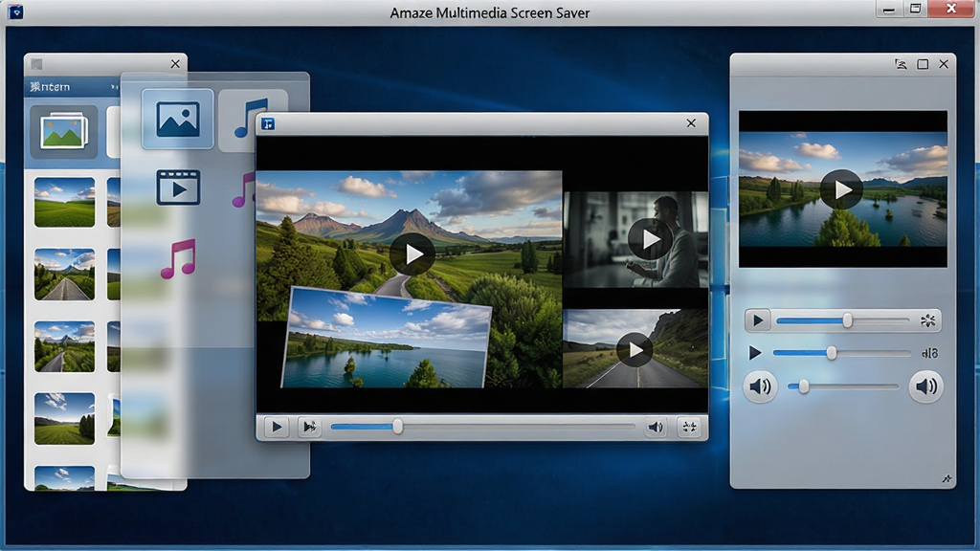Image resolution: width=980 pixels, height=551 pixels.
Task: Select the Pictures media type icon
Action: coord(177,119)
